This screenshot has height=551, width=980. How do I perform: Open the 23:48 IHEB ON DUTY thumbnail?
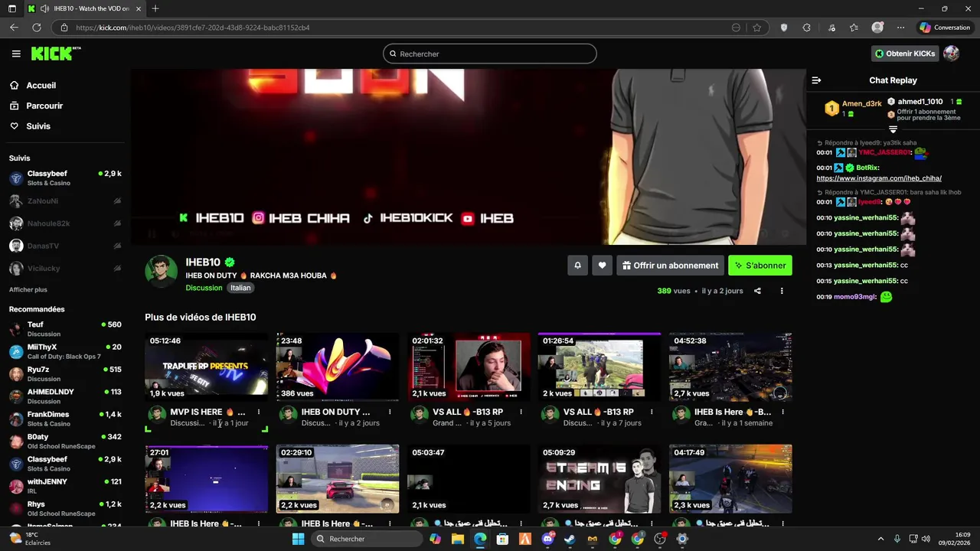pos(338,367)
